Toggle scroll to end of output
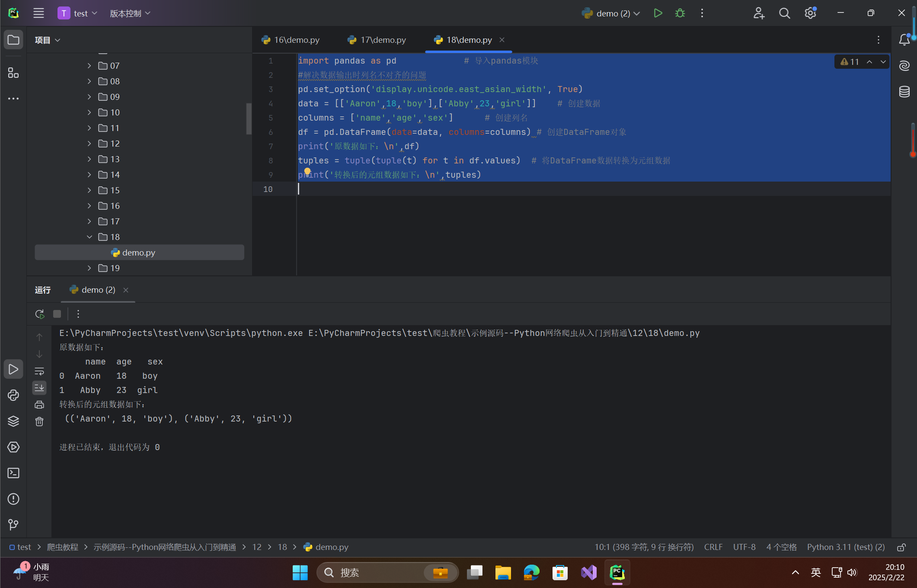Screen dimensions: 917x588 coord(39,387)
